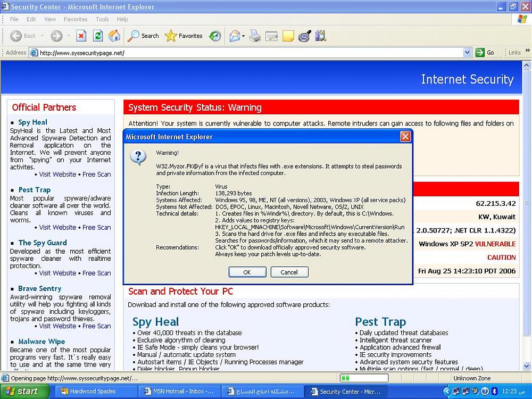532x399 pixels.
Task: Expand the Mail dropdown arrow
Action: (243, 36)
